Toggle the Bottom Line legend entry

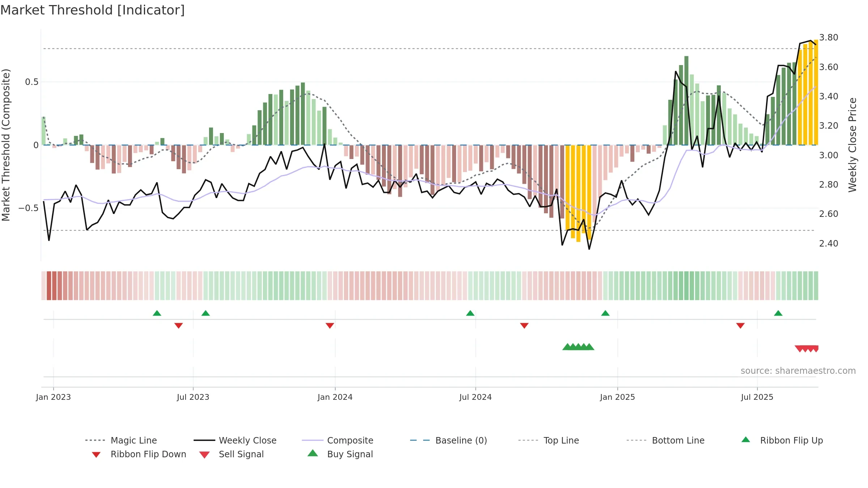665,440
